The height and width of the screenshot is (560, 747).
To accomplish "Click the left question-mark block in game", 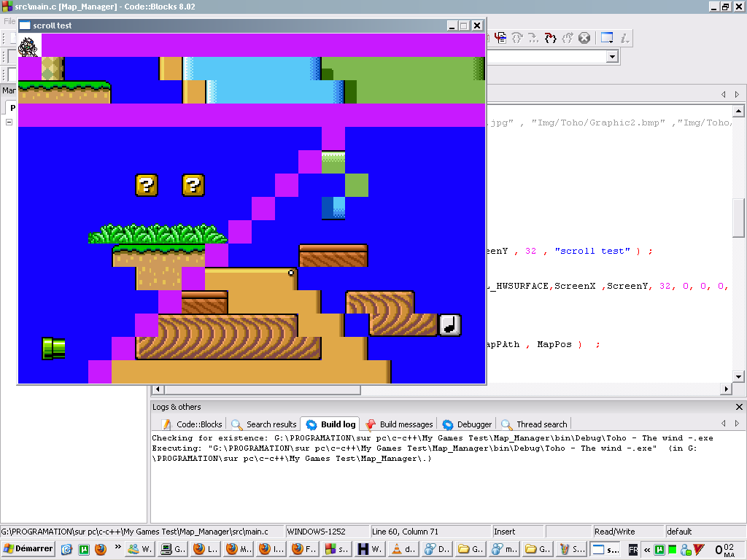I will coord(147,185).
